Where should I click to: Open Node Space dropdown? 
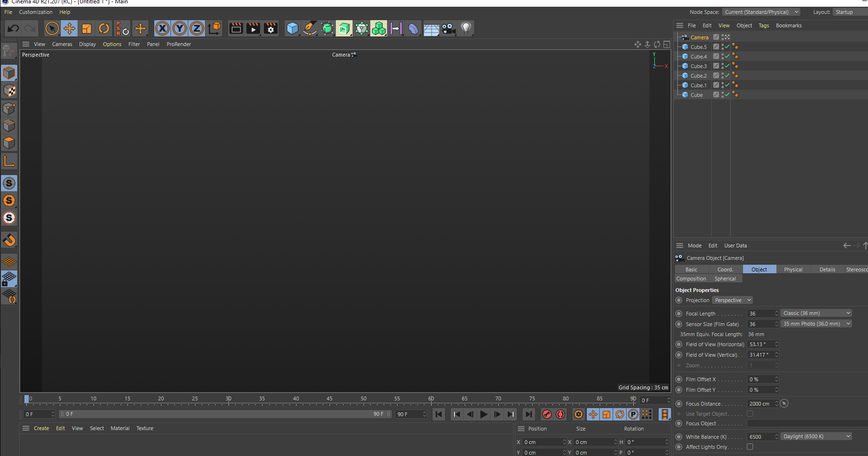tap(762, 12)
